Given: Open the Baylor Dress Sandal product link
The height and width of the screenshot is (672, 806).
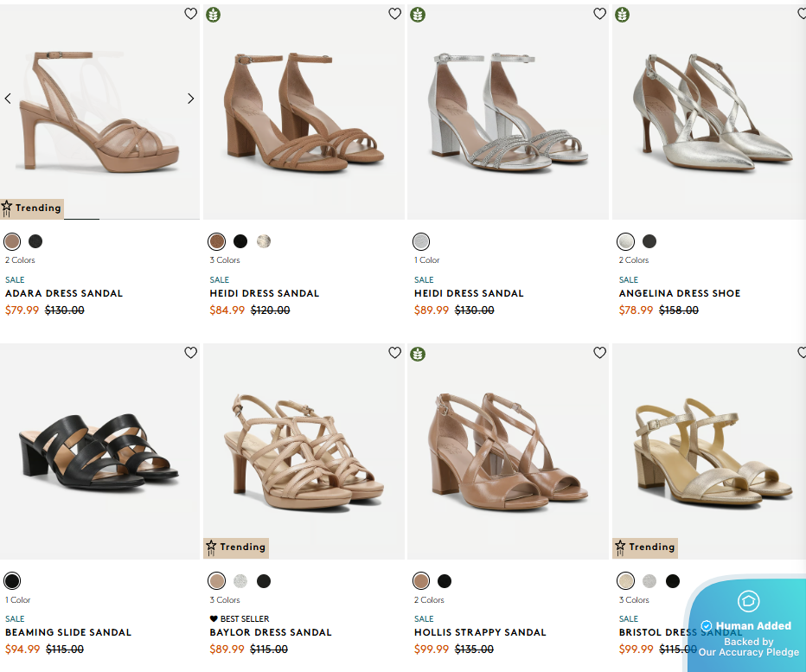Looking at the screenshot, I should coord(271,632).
